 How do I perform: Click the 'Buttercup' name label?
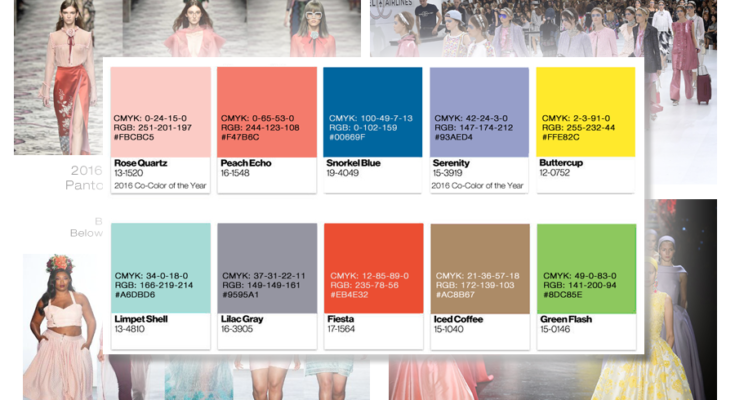(x=561, y=163)
